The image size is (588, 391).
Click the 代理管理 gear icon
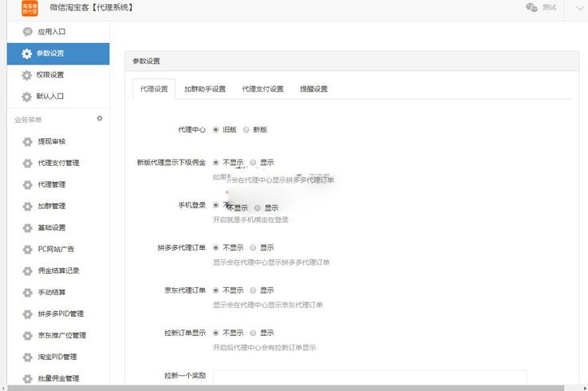point(27,184)
